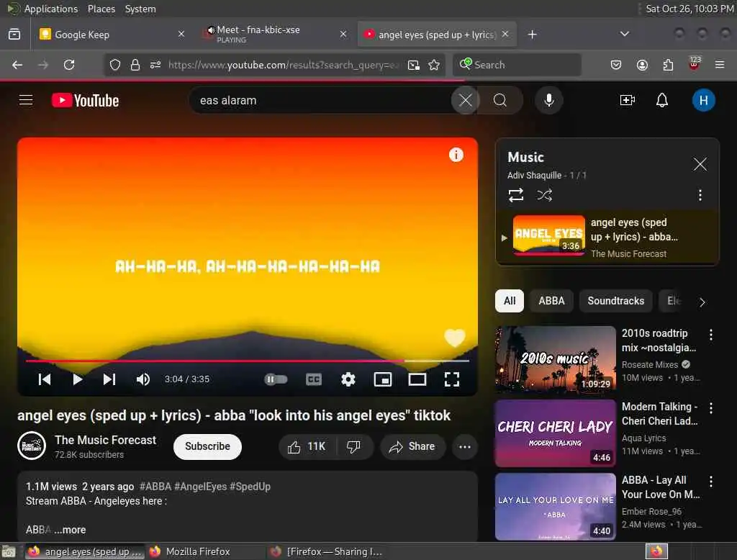Open Modern Talking Cheri Cheri Lady title
This screenshot has height=560, width=737.
659,413
